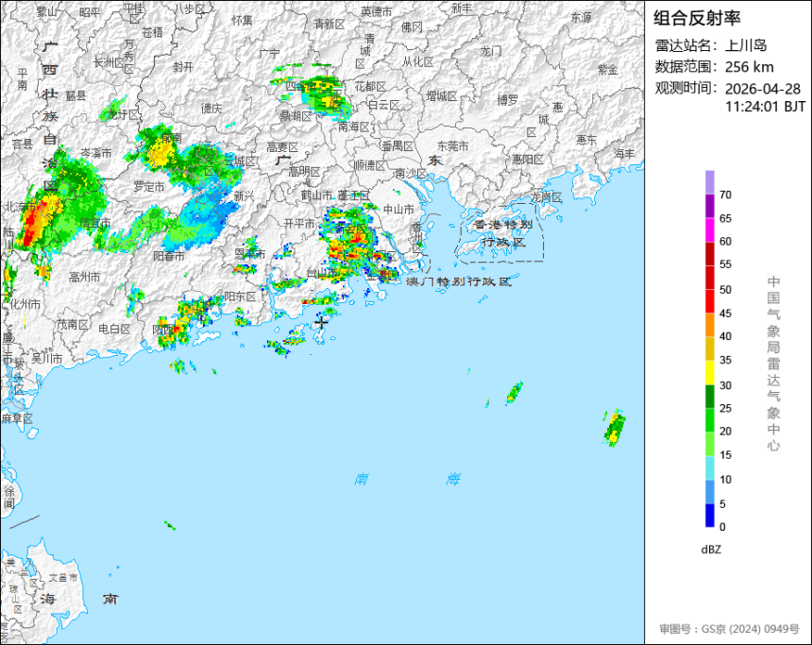This screenshot has width=812, height=645.
Task: Click the 英德市 map label
Action: click(x=377, y=11)
